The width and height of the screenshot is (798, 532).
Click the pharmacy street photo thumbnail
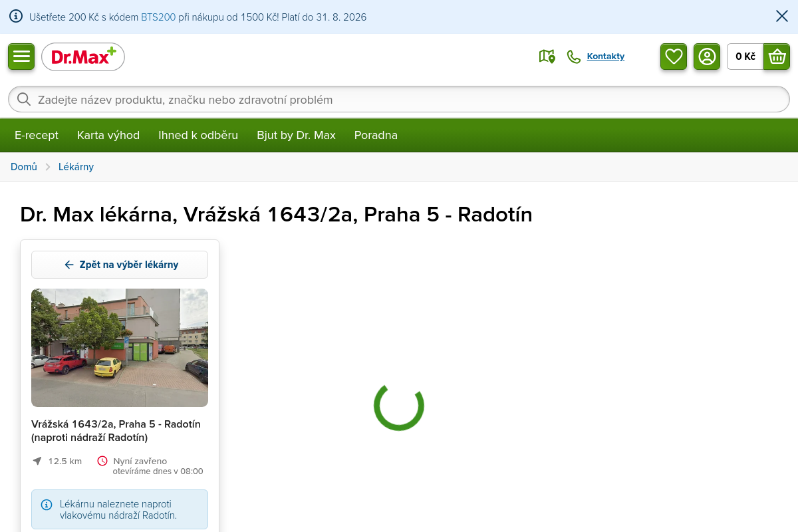pyautogui.click(x=120, y=348)
